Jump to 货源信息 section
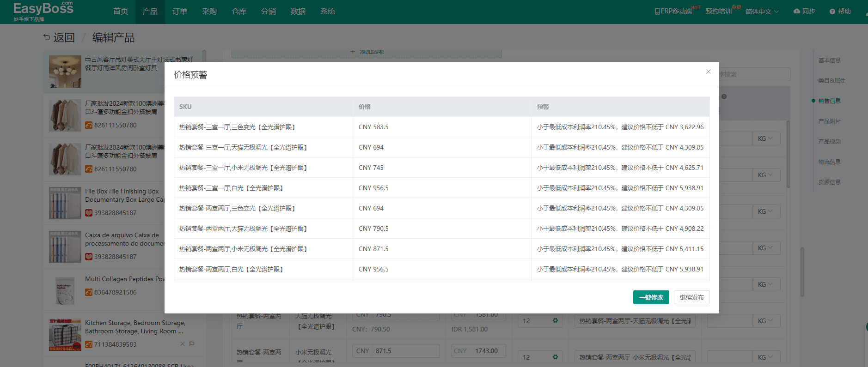Image resolution: width=868 pixels, height=367 pixels. point(829,182)
